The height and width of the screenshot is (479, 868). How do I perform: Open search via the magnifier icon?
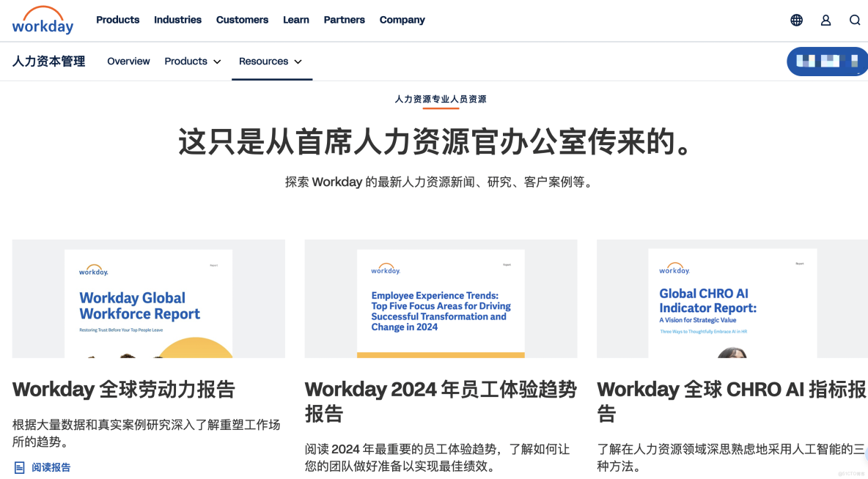(855, 20)
